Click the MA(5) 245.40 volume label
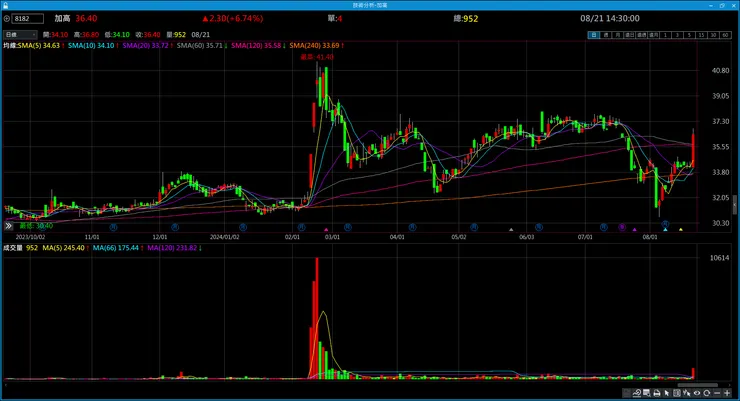740x401 pixels. pyautogui.click(x=64, y=248)
